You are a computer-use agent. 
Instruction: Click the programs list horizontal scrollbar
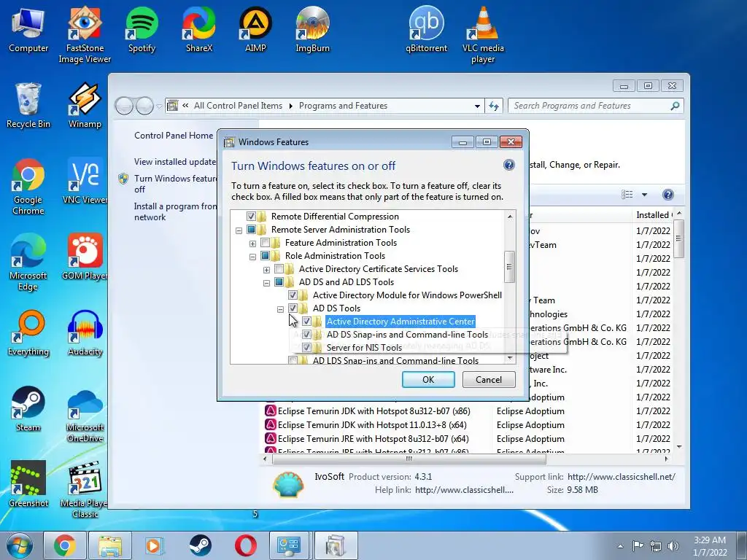(x=409, y=459)
